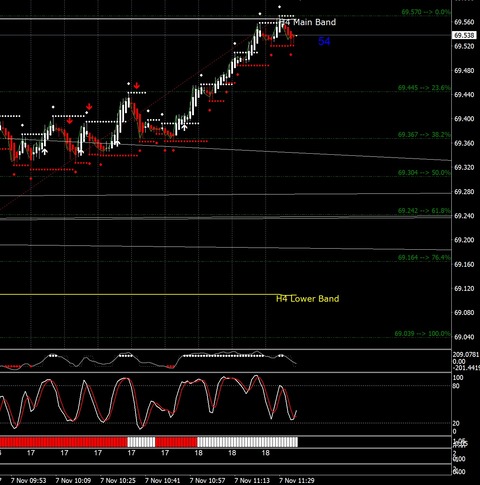Click the blue number 54

324,41
